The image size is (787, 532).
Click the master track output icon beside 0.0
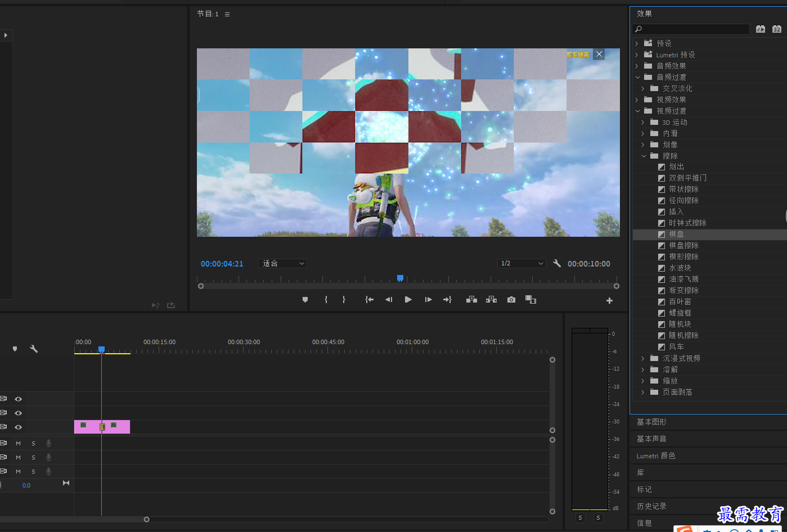tap(66, 483)
